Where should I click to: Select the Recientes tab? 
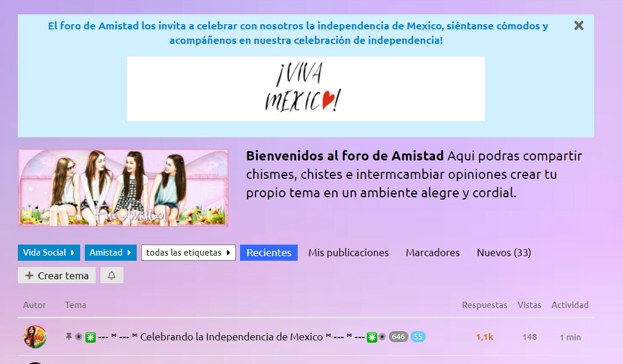coord(269,253)
